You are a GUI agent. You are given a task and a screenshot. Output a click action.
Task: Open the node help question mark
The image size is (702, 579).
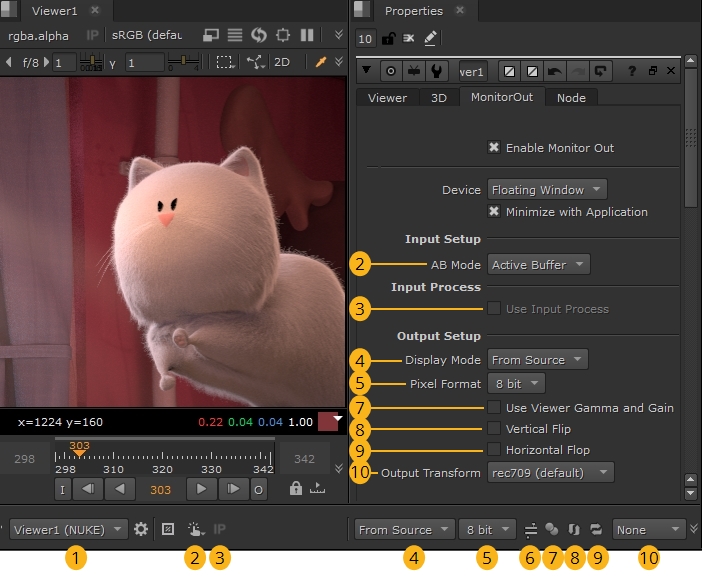coord(631,71)
